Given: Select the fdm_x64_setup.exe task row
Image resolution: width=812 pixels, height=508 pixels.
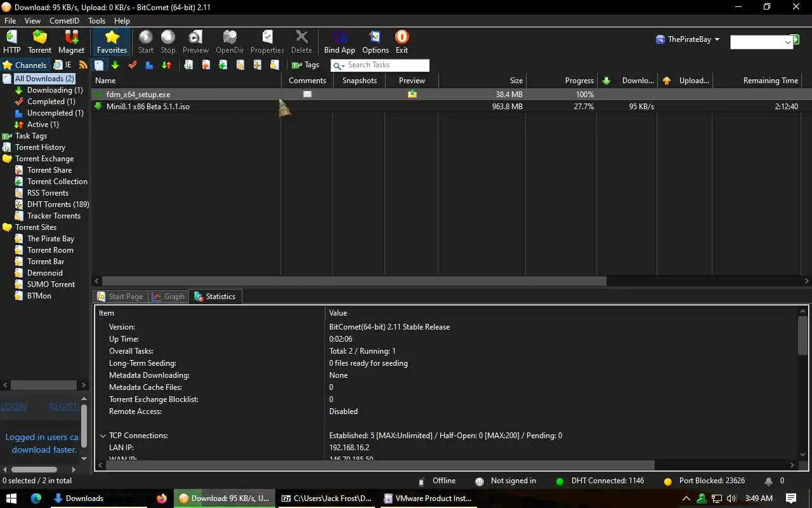Looking at the screenshot, I should (451, 94).
